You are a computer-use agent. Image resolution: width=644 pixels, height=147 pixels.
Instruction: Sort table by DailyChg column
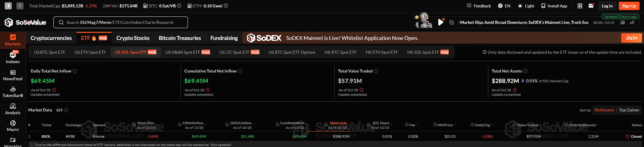[482, 125]
